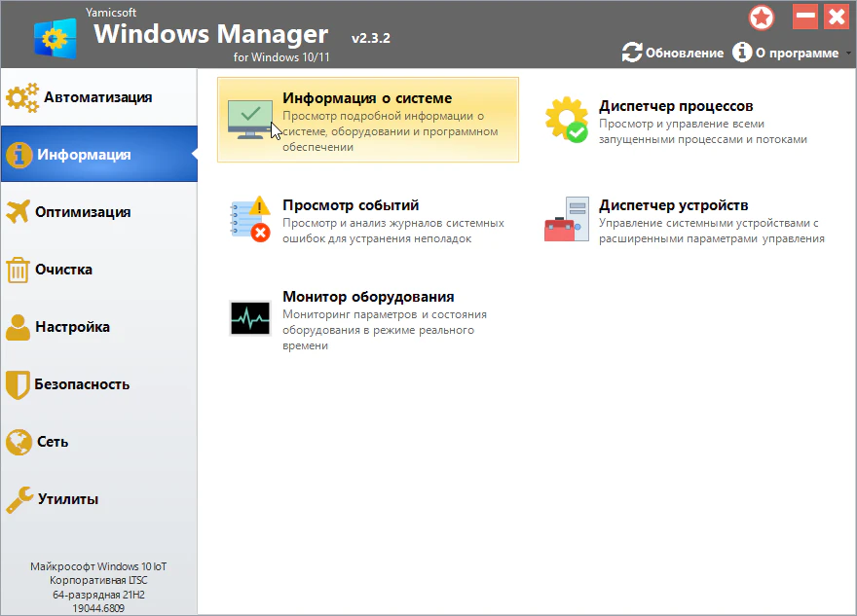Click the red star favorites icon
This screenshot has height=616, width=857.
pos(762,18)
